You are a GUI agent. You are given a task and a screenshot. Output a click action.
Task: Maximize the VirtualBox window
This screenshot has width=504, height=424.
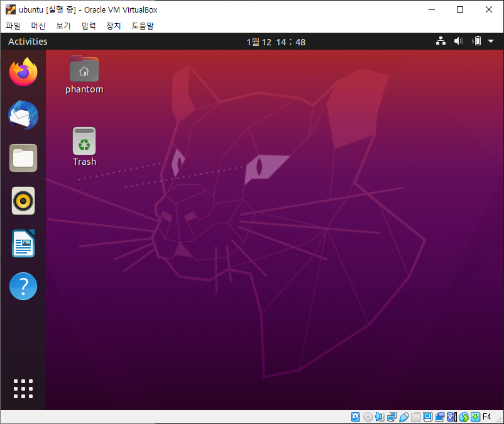[460, 9]
